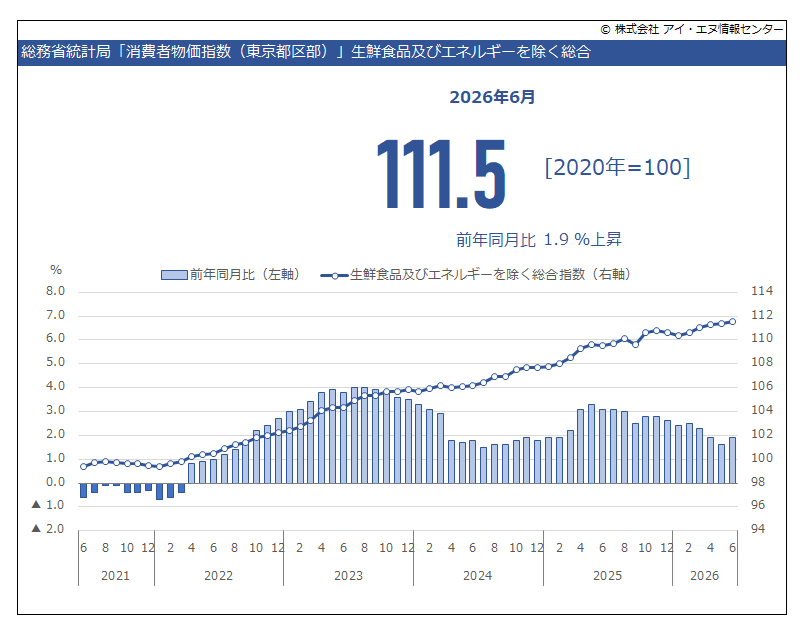Click year label 2021 on the x-axis
The image size is (804, 635).
(115, 576)
